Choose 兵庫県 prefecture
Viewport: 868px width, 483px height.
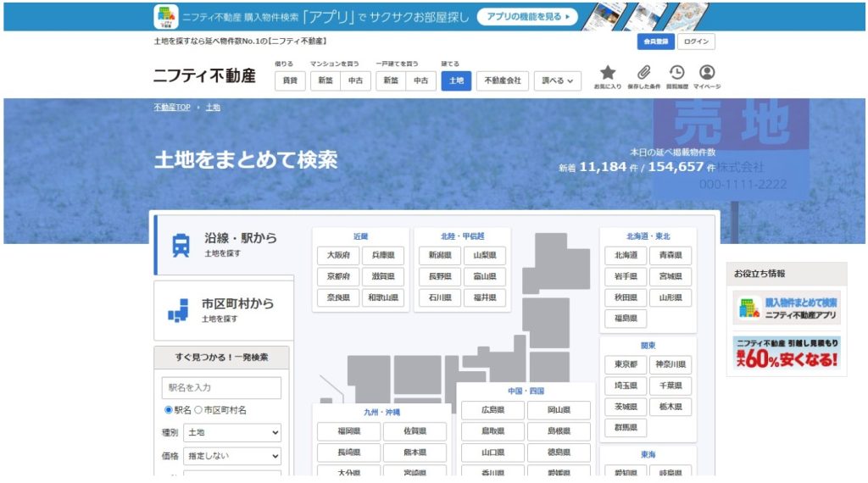pyautogui.click(x=383, y=255)
